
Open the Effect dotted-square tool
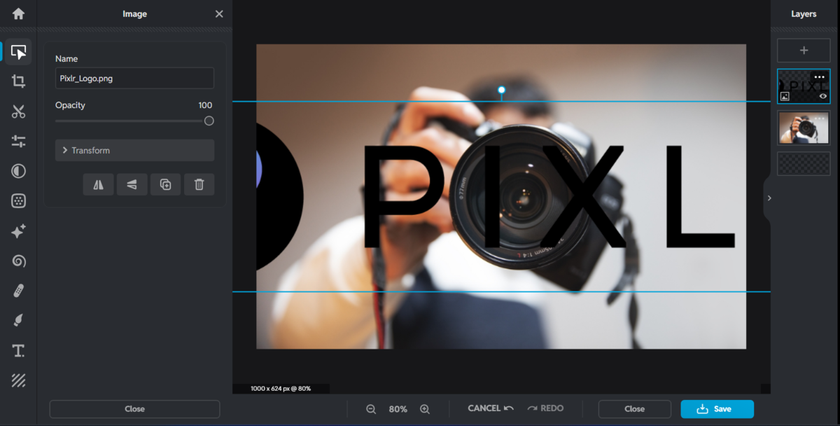coord(18,201)
